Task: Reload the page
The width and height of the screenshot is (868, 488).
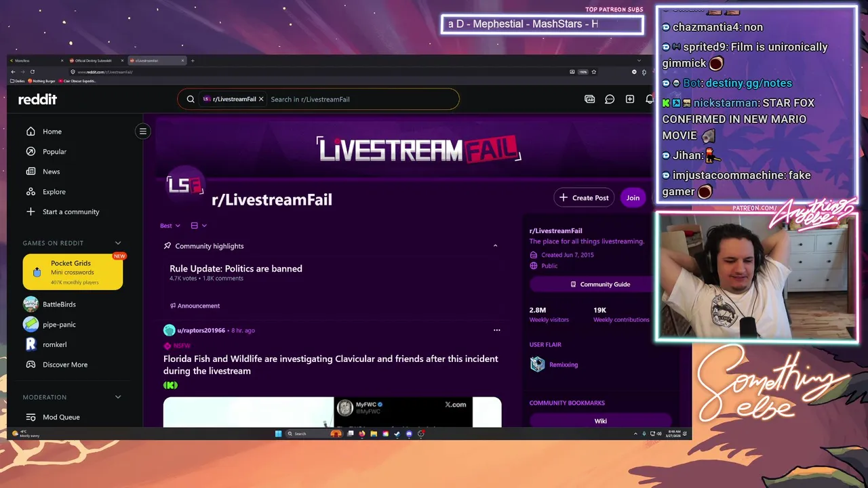Action: point(33,72)
